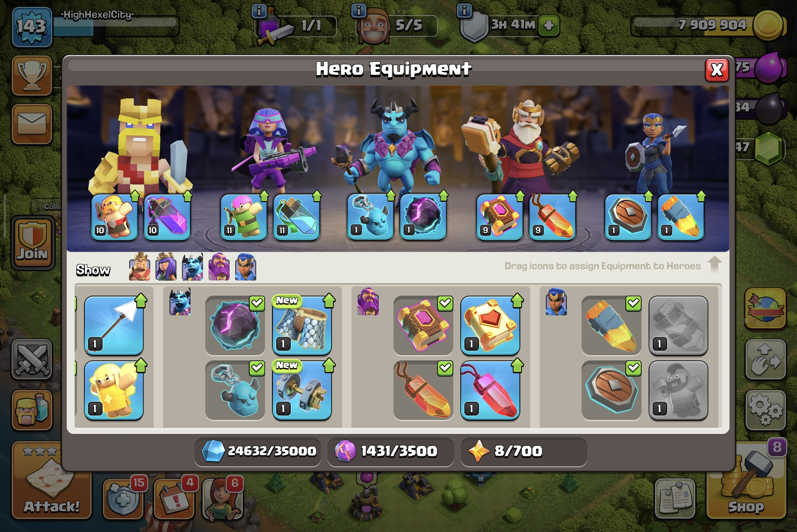Choose the Henchmen Puppet equipped slot
Image resolution: width=797 pixels, height=532 pixels.
pyautogui.click(x=370, y=217)
